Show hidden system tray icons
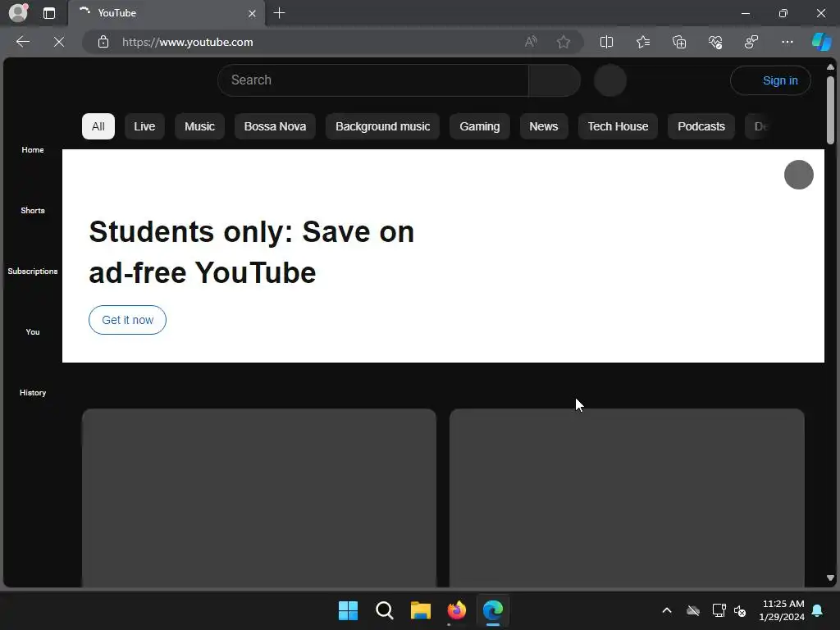Viewport: 840px width, 630px height. point(667,610)
